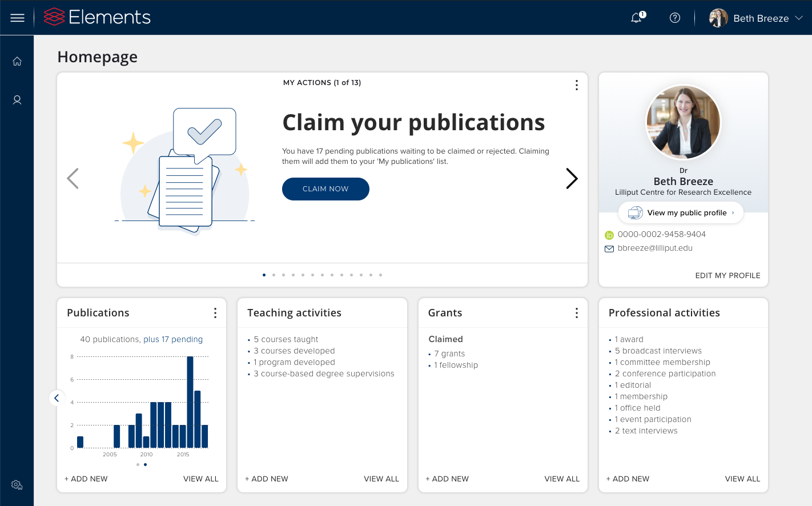Image resolution: width=812 pixels, height=506 pixels.
Task: Show previous Publications chart with left chevron
Action: (x=57, y=398)
